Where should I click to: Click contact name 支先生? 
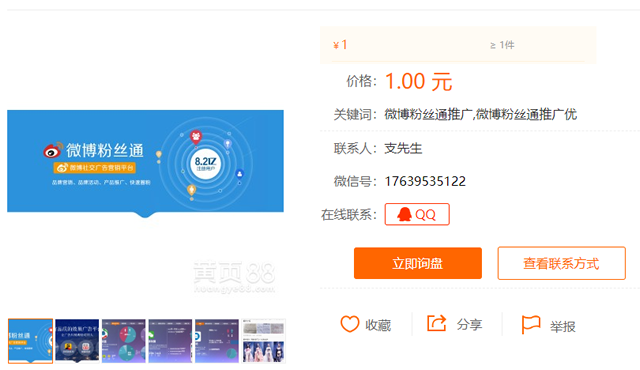(403, 148)
